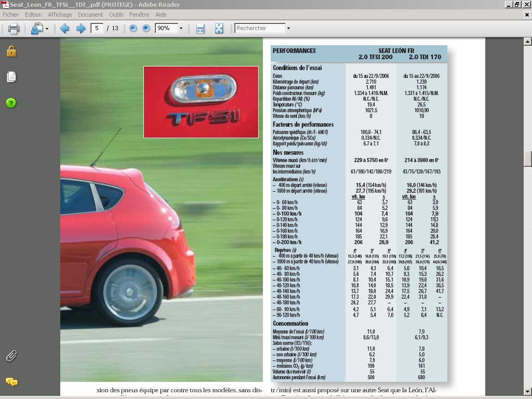
Task: Open the Pages panel in sidebar
Action: (11, 77)
